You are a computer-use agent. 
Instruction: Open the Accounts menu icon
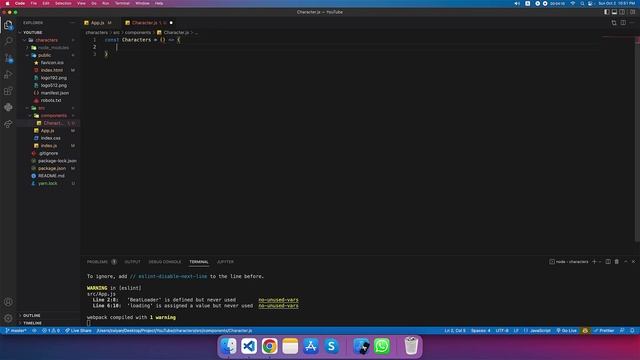coord(8,302)
